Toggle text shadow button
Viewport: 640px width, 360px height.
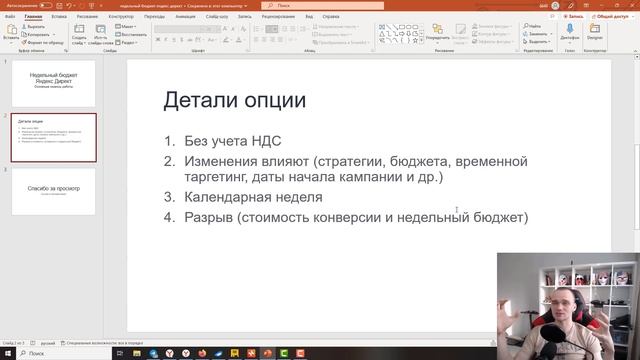point(182,40)
